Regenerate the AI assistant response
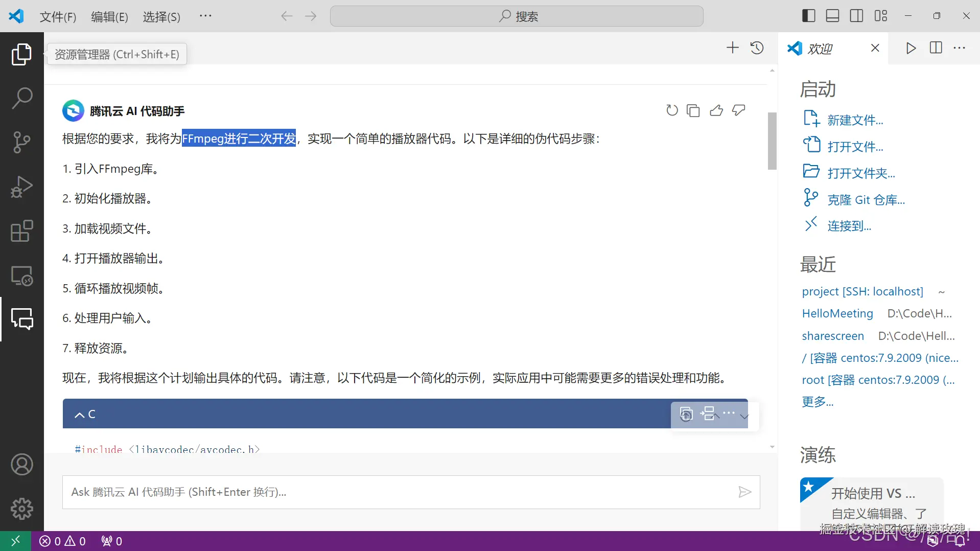 (x=672, y=110)
